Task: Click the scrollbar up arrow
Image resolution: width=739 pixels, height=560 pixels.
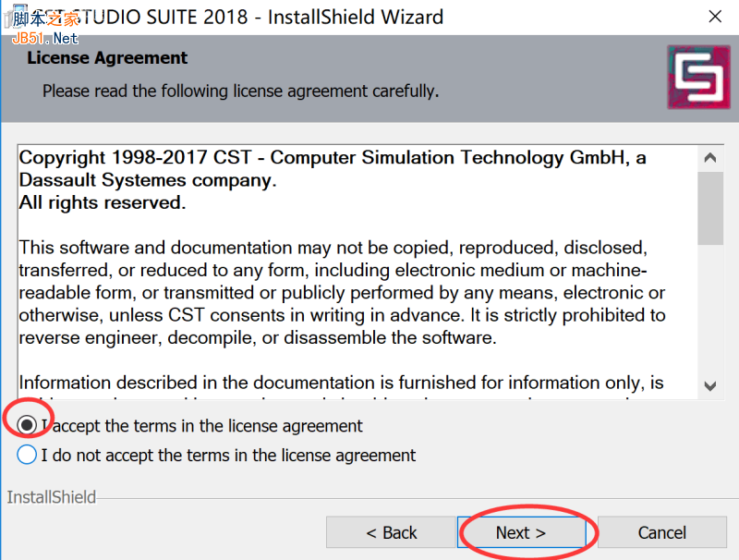Action: tap(711, 157)
